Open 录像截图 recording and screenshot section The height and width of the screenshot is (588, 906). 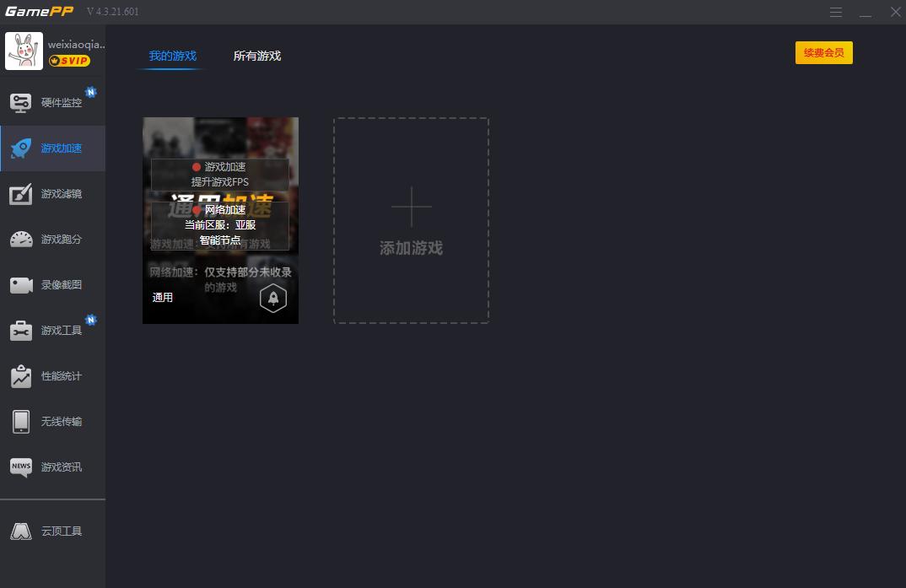(52, 285)
